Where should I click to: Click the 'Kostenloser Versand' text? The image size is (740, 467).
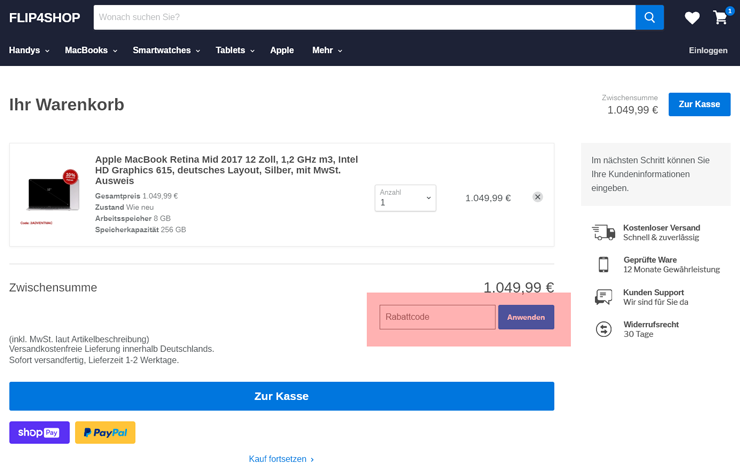tap(661, 227)
